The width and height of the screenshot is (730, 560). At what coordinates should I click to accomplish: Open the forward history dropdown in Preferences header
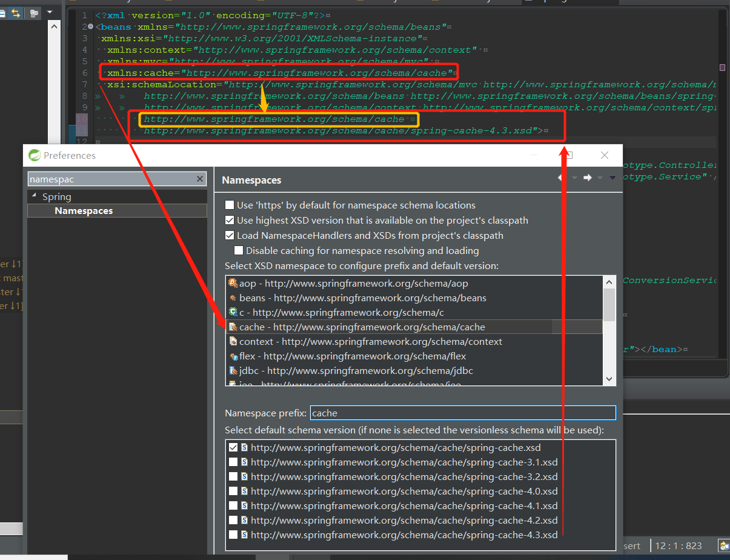coord(600,178)
